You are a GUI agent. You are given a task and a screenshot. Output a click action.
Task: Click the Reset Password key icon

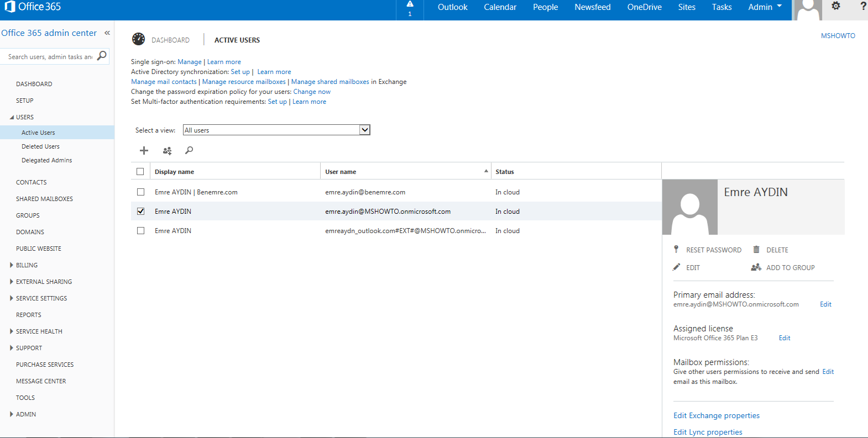click(676, 249)
